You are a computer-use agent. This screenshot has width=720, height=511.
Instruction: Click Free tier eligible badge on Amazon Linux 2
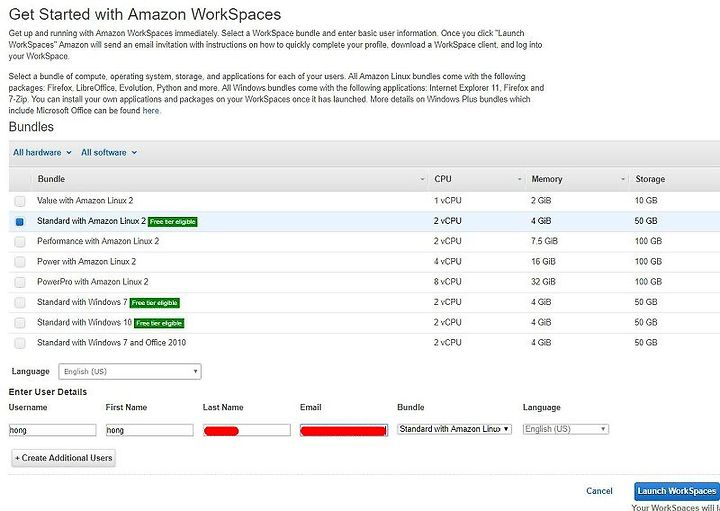click(x=173, y=222)
